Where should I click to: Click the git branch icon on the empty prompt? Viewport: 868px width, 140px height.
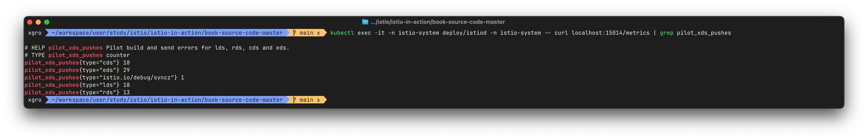coord(294,100)
